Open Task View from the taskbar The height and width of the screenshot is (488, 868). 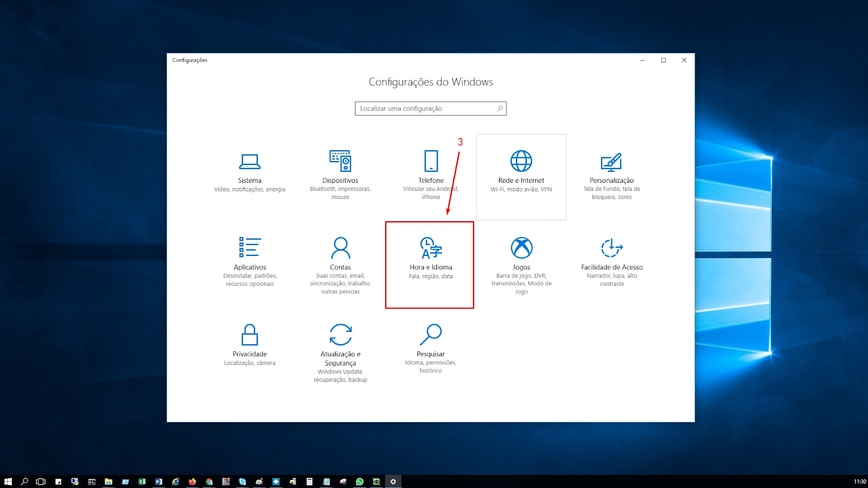coord(41,481)
